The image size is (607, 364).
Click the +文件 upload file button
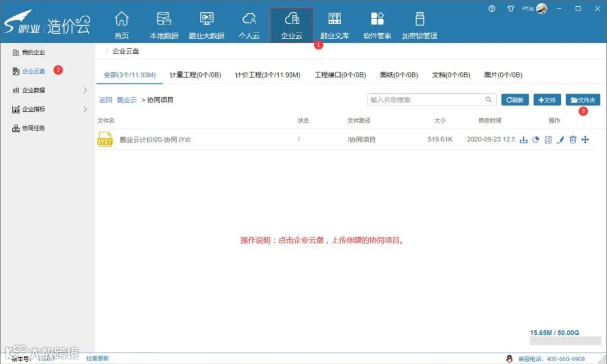click(x=547, y=99)
